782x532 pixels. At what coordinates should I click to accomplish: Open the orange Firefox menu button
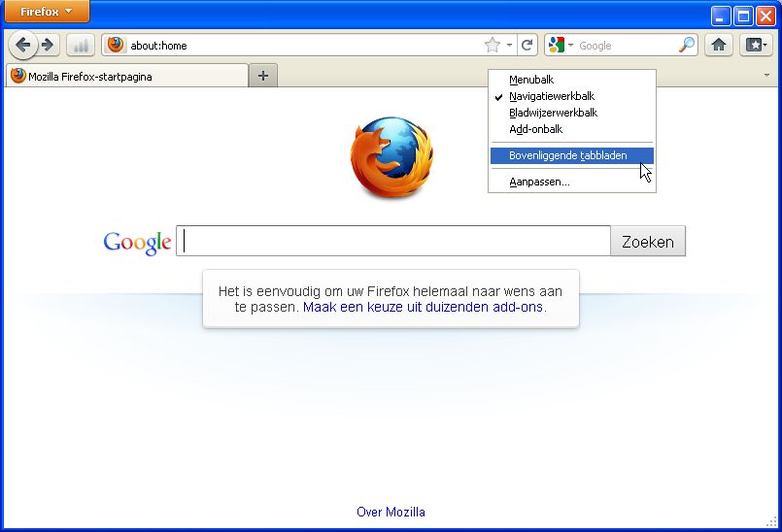(47, 12)
